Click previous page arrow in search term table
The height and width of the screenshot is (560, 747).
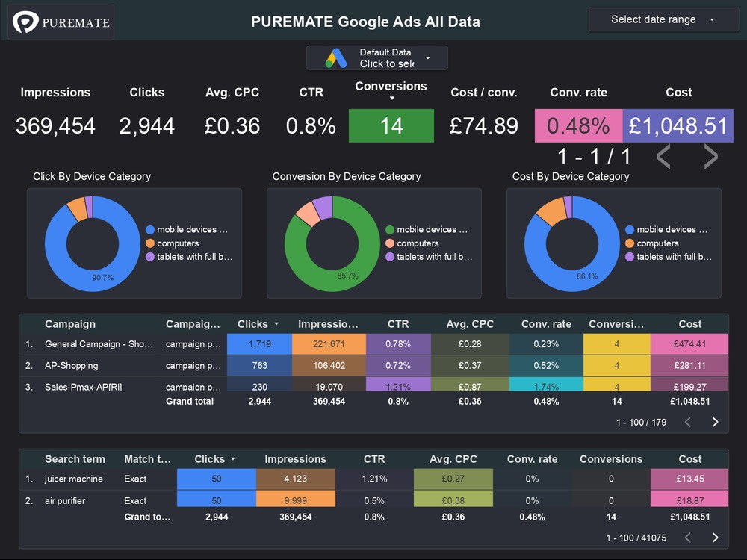tap(687, 538)
